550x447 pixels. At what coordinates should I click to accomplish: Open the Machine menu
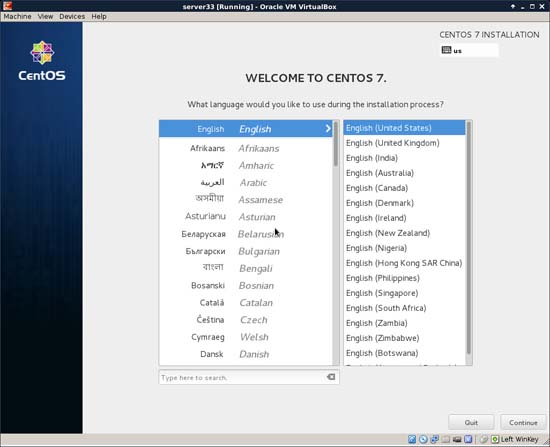pos(18,16)
